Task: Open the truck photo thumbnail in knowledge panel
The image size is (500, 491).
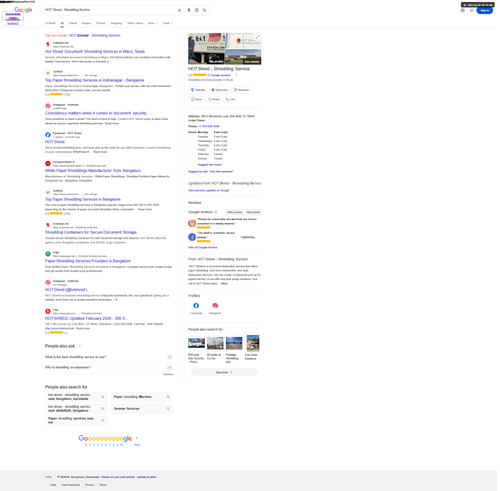Action: [207, 49]
